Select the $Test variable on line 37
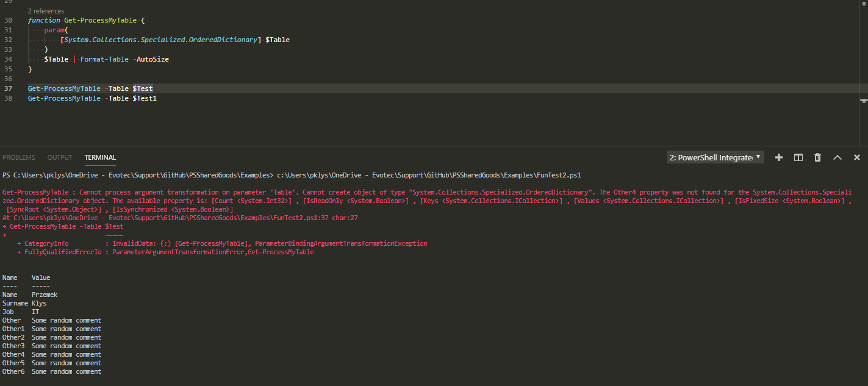 tap(142, 88)
